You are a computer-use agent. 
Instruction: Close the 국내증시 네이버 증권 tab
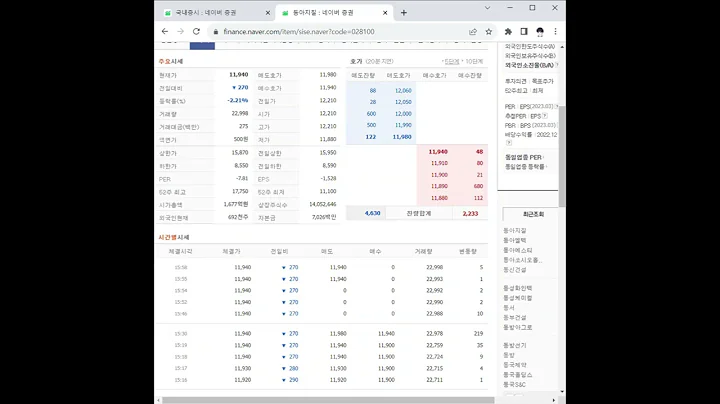pyautogui.click(x=268, y=13)
